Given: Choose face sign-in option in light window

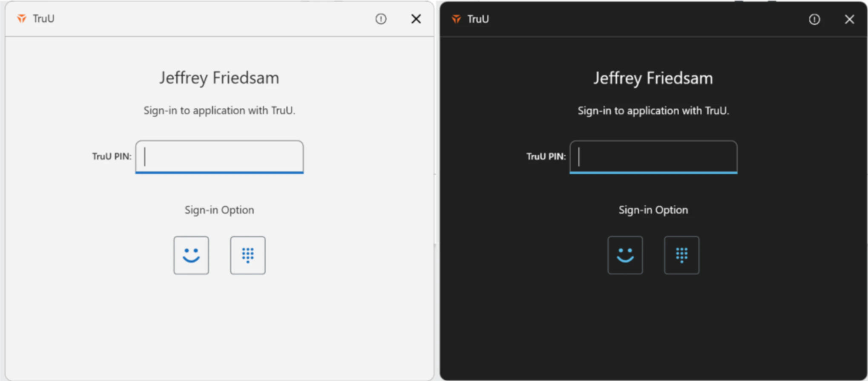Looking at the screenshot, I should [x=191, y=255].
